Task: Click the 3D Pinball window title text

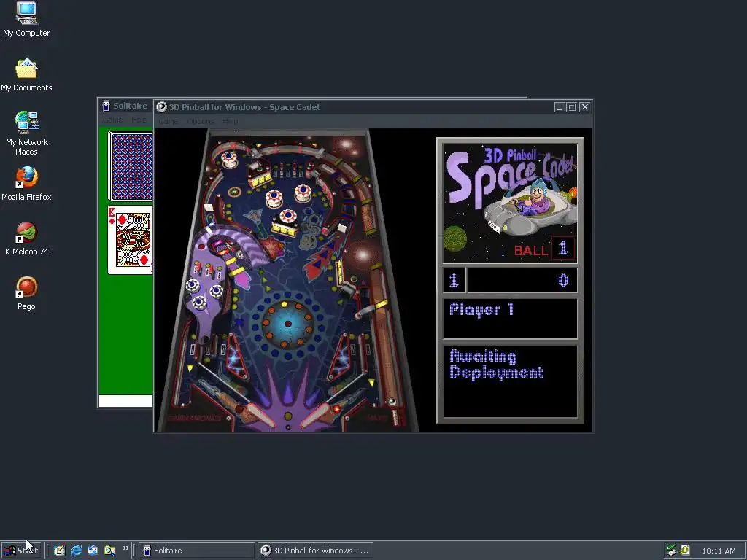Action: [244, 107]
